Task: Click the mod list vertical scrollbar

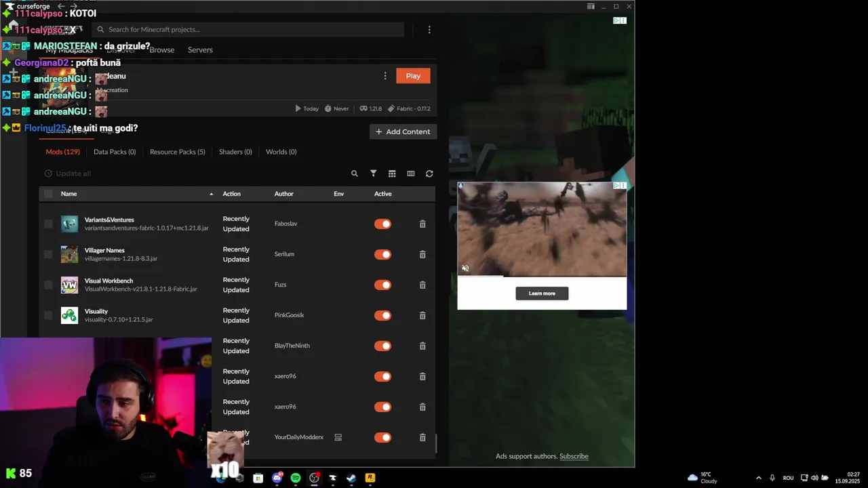Action: click(436, 444)
